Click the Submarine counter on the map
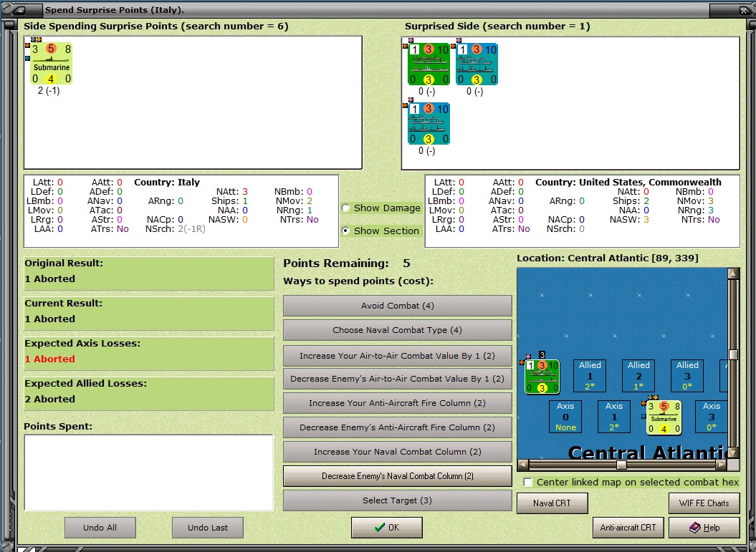This screenshot has width=756, height=552. point(664,417)
